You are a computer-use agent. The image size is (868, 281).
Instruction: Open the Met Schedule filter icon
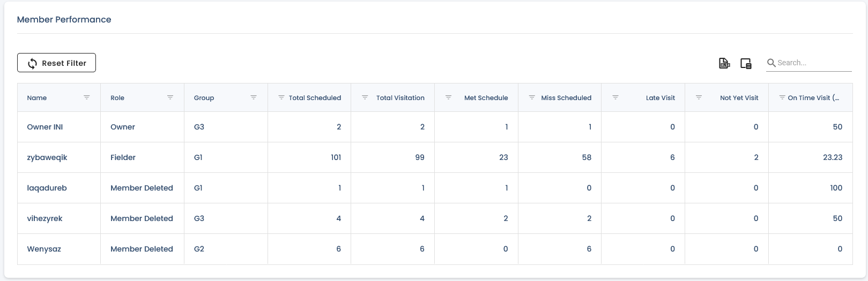(x=448, y=97)
